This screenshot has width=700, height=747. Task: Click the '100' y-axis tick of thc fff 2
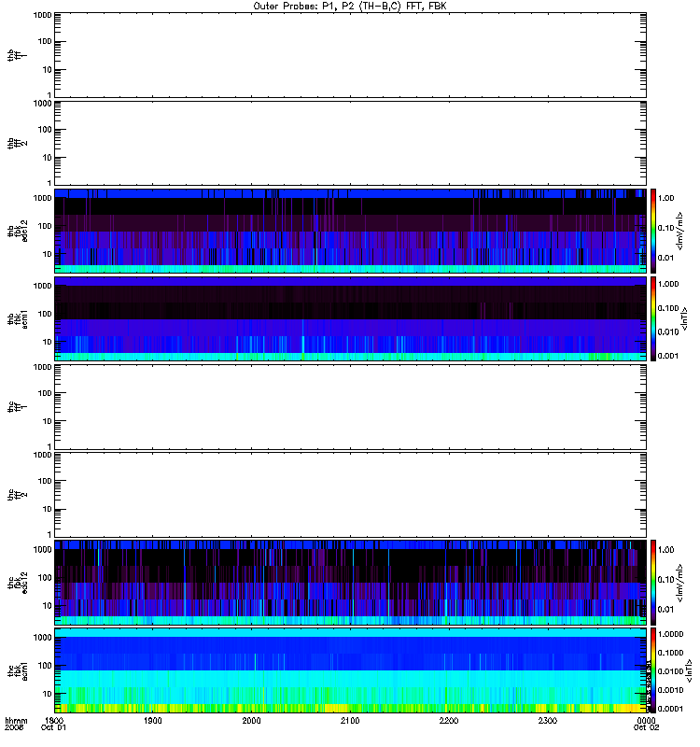45,481
